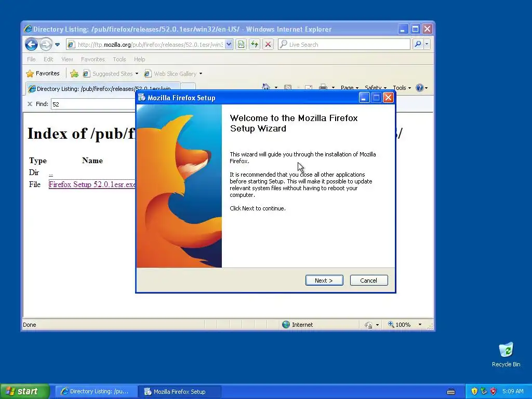Screen dimensions: 532x399
Task: Click the Safely Remove Hardware tray icon
Action: click(484, 391)
